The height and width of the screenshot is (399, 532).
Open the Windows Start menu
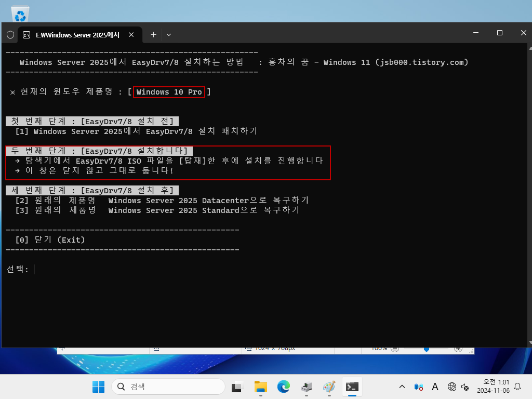[x=99, y=387]
